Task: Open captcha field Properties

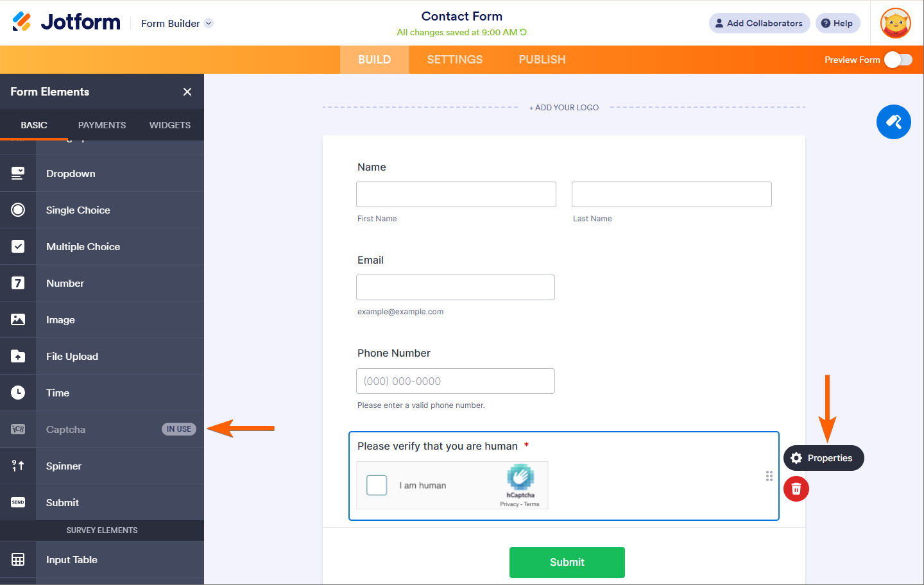Action: 823,458
